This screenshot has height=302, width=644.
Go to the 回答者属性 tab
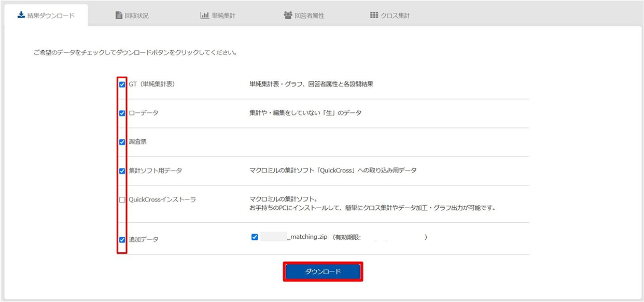[304, 16]
